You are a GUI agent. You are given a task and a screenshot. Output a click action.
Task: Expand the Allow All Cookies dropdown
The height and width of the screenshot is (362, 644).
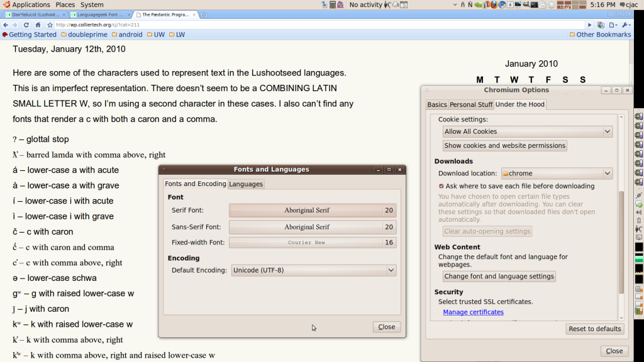(527, 131)
